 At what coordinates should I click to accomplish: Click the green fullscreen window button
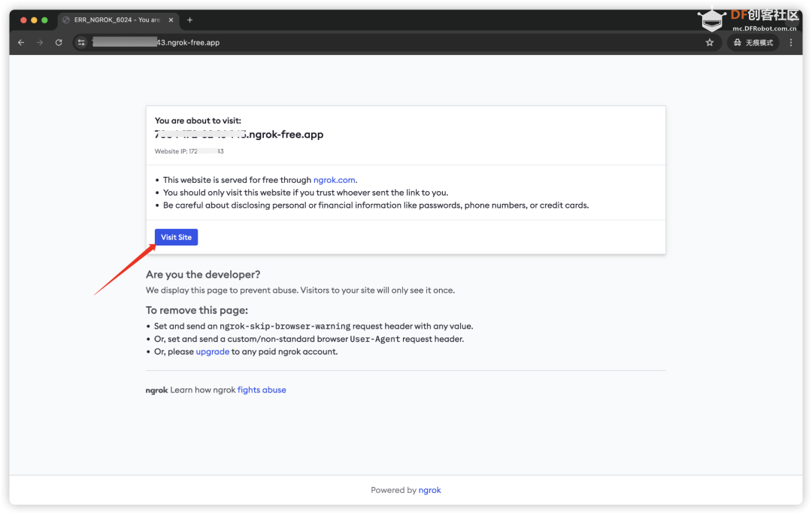coord(44,20)
